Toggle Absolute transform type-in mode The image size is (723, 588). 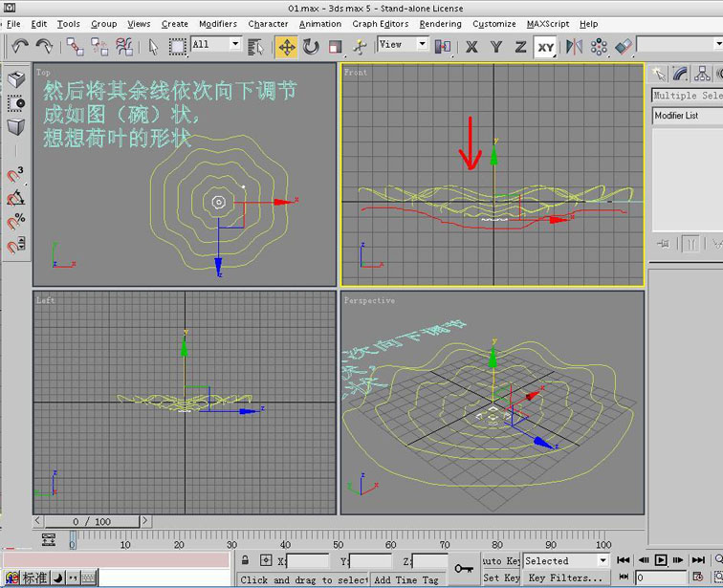pyautogui.click(x=266, y=560)
